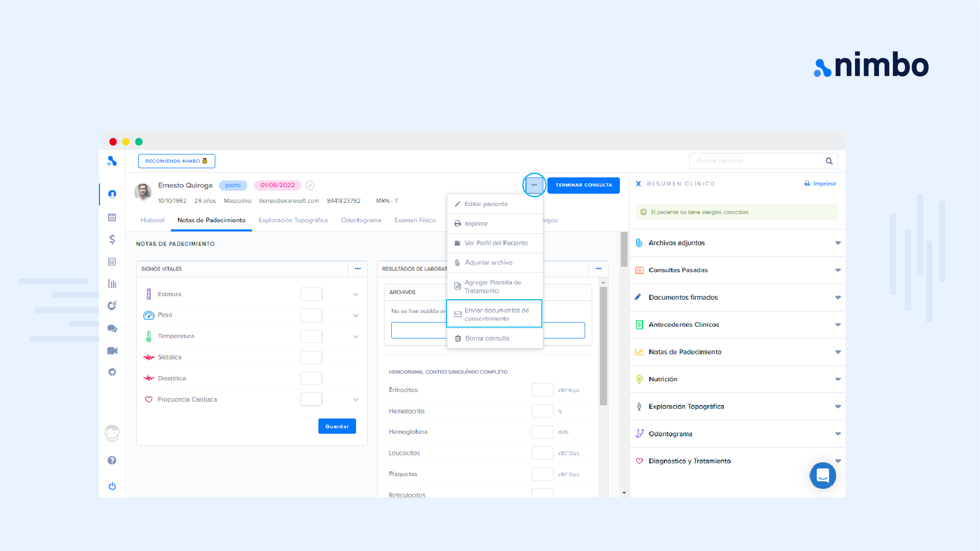Open calendar icon in left sidebar

[x=112, y=218]
